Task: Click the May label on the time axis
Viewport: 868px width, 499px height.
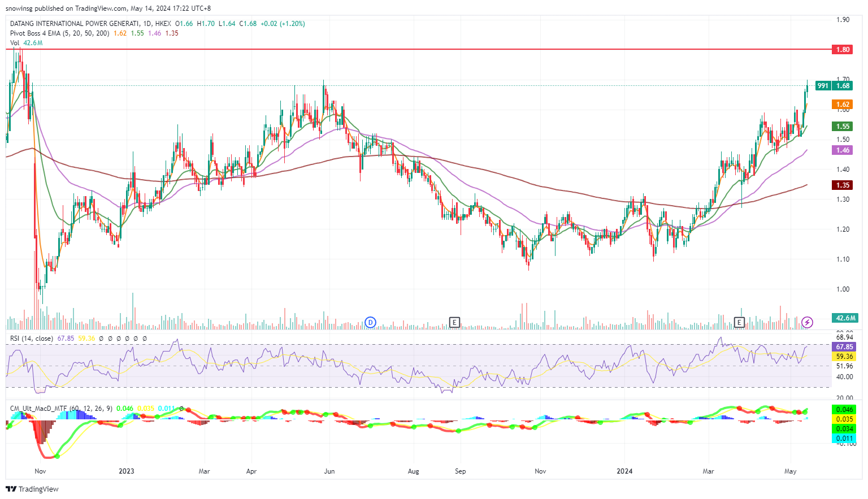Action: [791, 471]
